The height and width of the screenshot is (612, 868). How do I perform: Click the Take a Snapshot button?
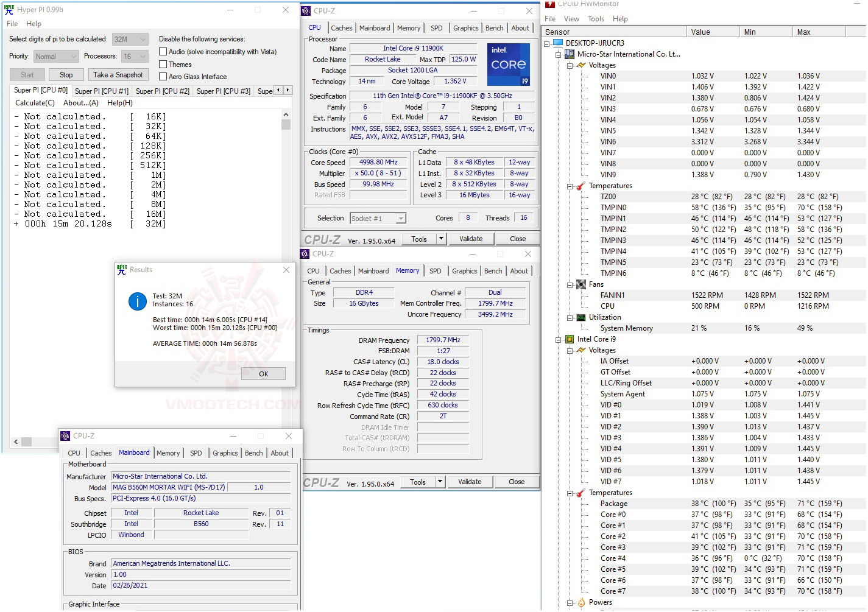pos(118,74)
